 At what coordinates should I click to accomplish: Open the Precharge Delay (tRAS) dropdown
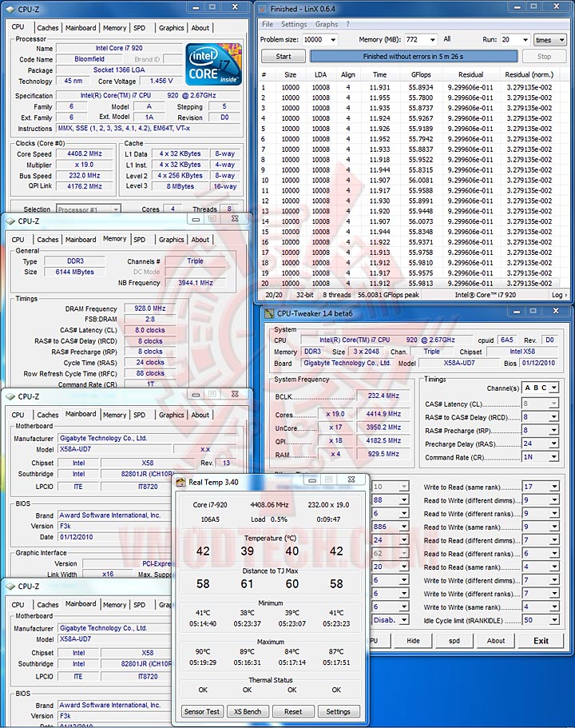pyautogui.click(x=553, y=444)
